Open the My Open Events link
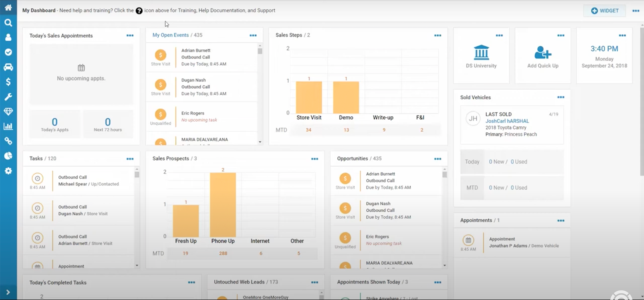 170,35
